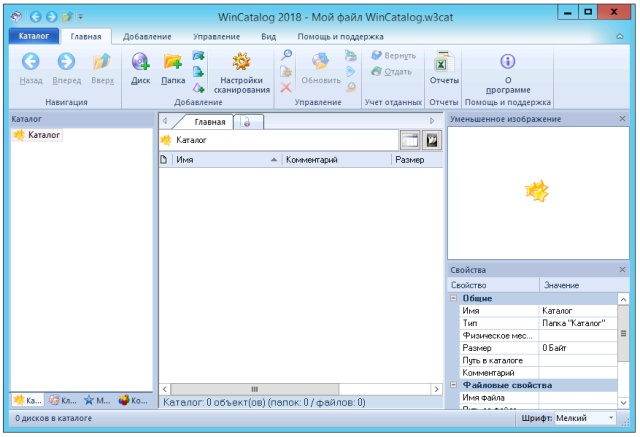
Task: Open the quick access toolbar dropdown arrow
Action: point(80,17)
